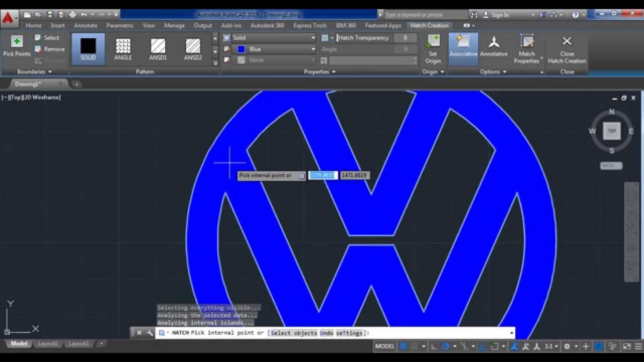This screenshot has width=644, height=362.
Task: Toggle polar tracking in status bar
Action: click(x=446, y=346)
